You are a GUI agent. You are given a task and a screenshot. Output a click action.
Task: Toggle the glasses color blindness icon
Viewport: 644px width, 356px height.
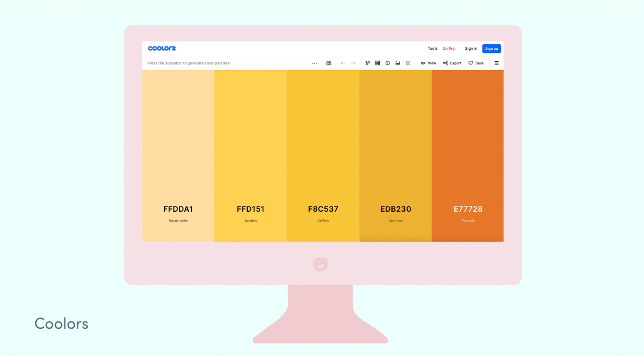(x=398, y=63)
